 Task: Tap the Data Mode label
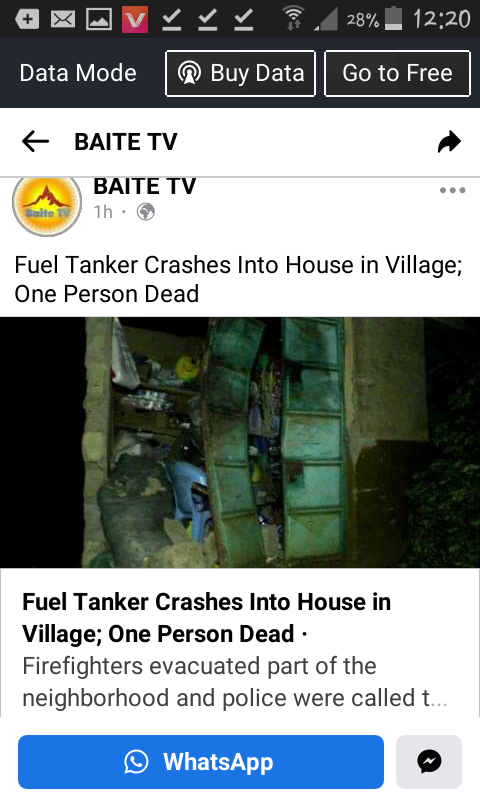pos(78,73)
